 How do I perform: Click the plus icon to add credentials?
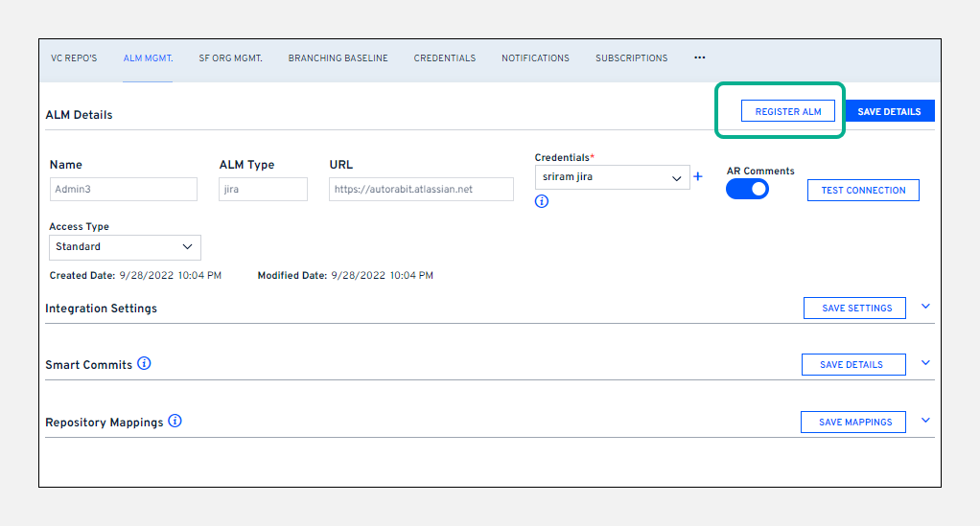pos(698,177)
